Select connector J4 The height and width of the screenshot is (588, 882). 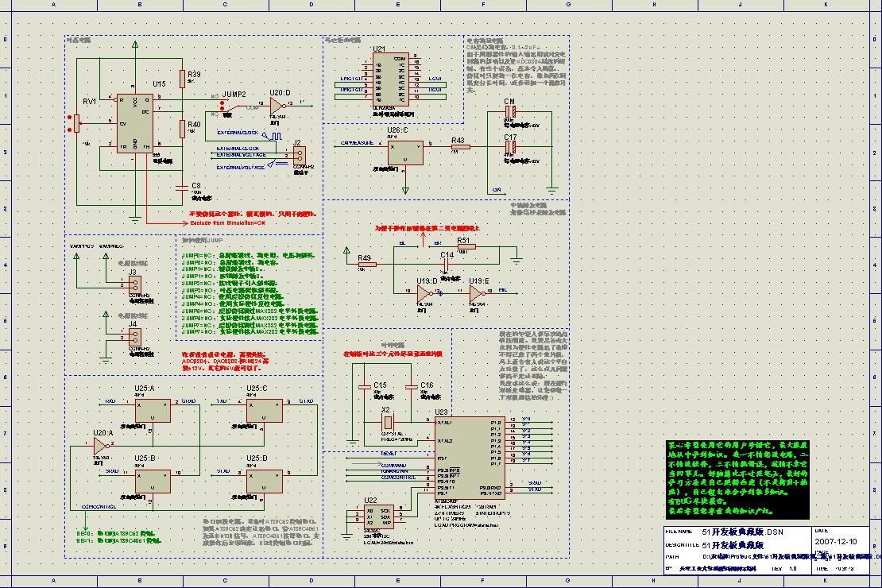point(134,336)
